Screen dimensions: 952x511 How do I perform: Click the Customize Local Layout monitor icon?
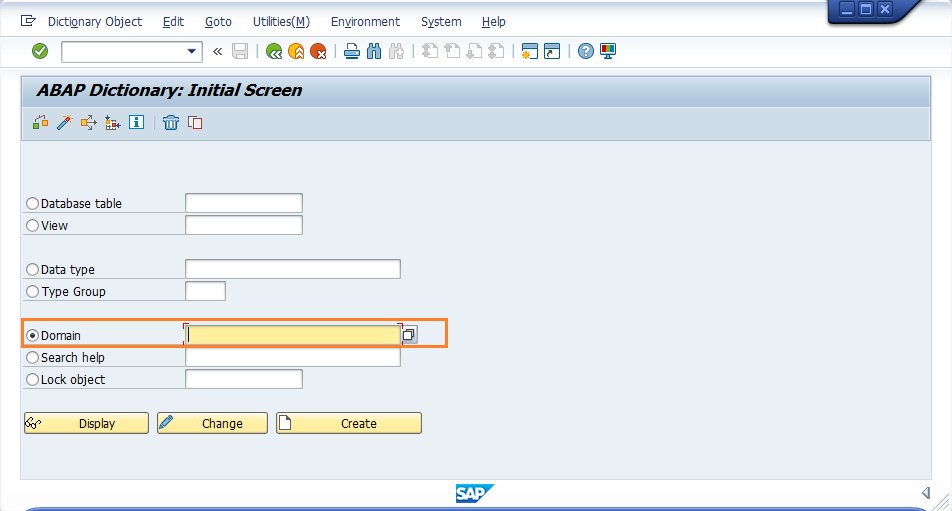point(608,51)
